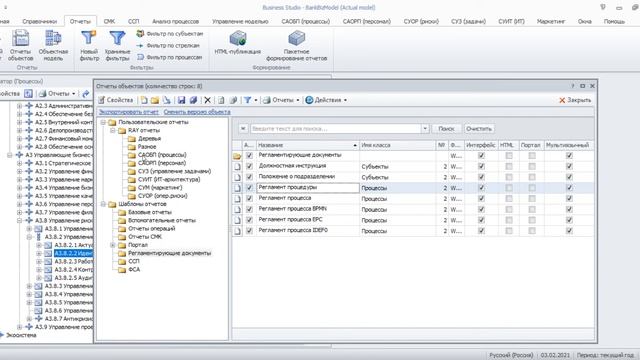640x360 pixels.
Task: Click the funnel filter icon in dialog toolbar
Action: coord(247,100)
